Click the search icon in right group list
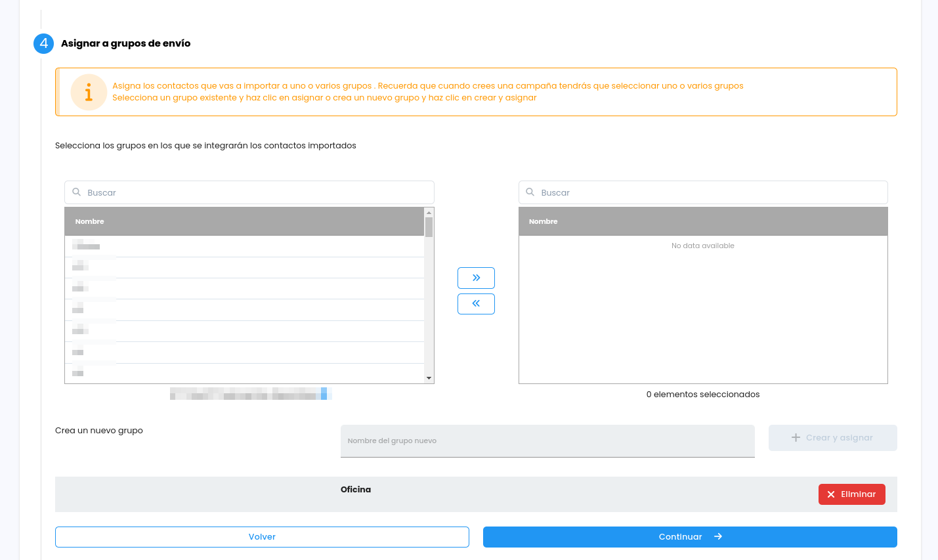Viewport: 938px width, 560px height. 530,192
